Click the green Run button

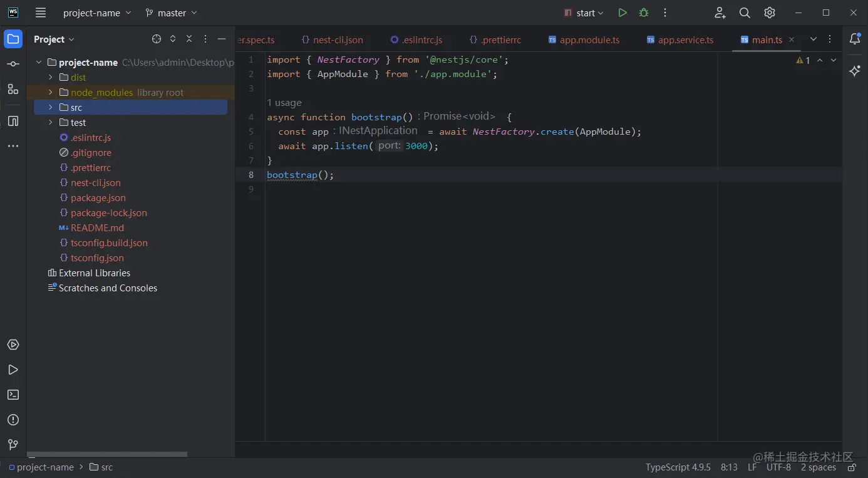[x=622, y=13]
